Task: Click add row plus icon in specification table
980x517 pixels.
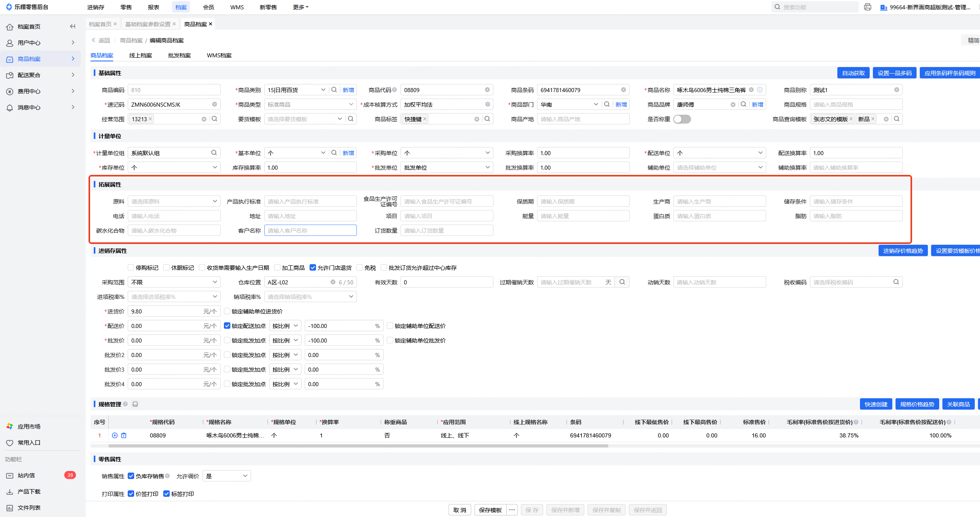Action: 115,435
